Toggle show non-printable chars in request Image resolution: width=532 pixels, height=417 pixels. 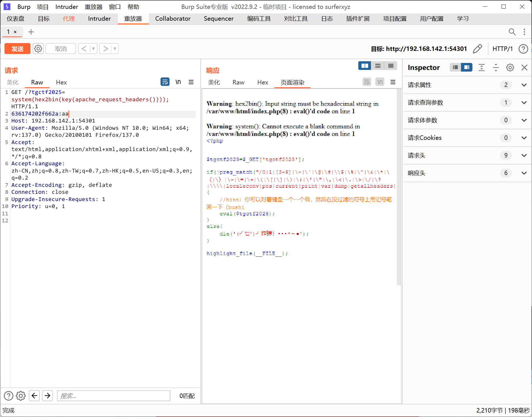[178, 82]
